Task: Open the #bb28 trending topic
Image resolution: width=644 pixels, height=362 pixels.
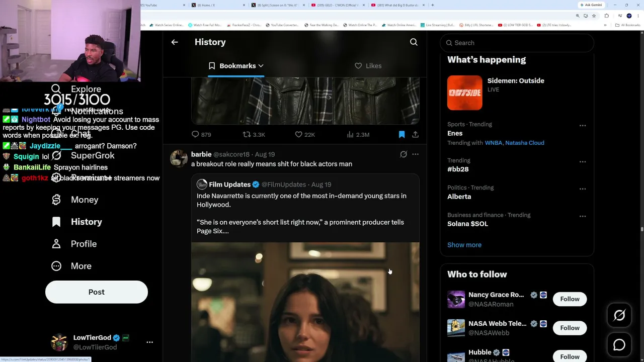Action: [458, 169]
